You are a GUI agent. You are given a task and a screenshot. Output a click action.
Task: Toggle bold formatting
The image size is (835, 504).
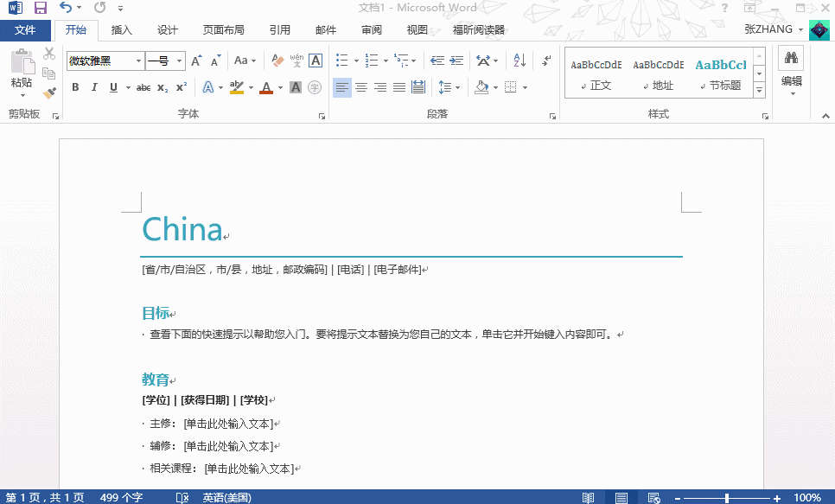click(x=74, y=87)
